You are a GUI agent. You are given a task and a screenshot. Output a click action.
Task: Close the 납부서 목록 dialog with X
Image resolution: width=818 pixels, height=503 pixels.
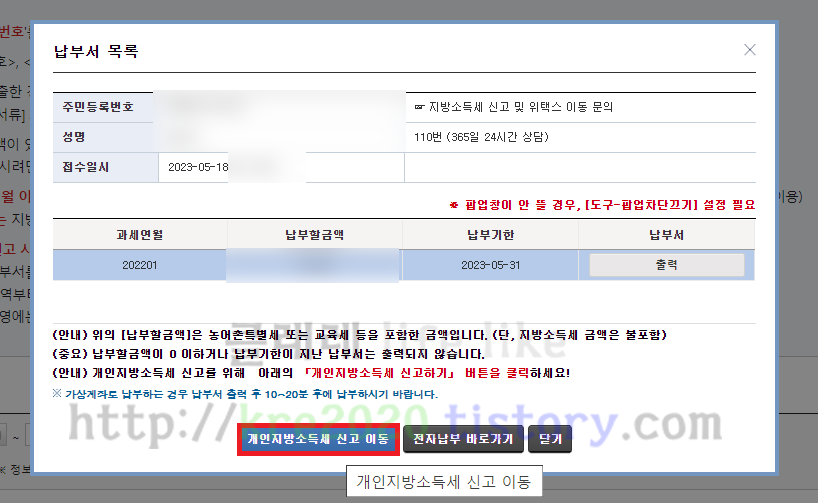pos(750,50)
